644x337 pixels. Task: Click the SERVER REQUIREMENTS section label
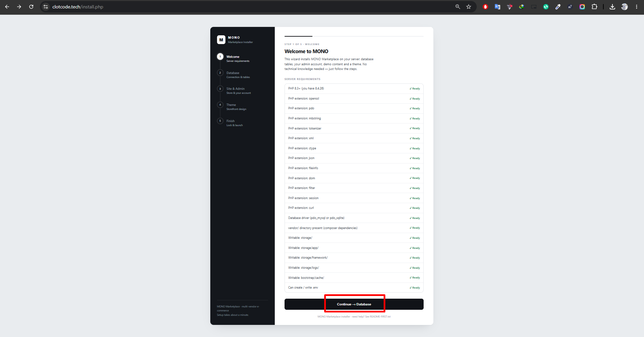tap(302, 79)
